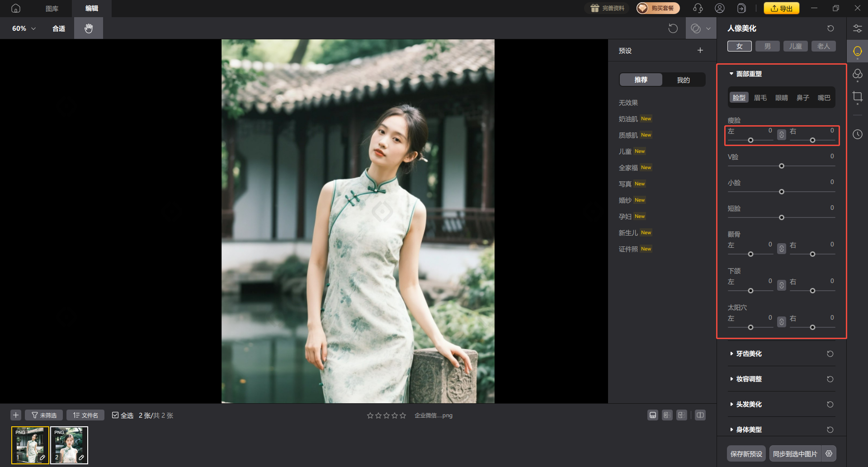The width and height of the screenshot is (868, 467).
Task: Select the 男 gender option
Action: pos(767,46)
